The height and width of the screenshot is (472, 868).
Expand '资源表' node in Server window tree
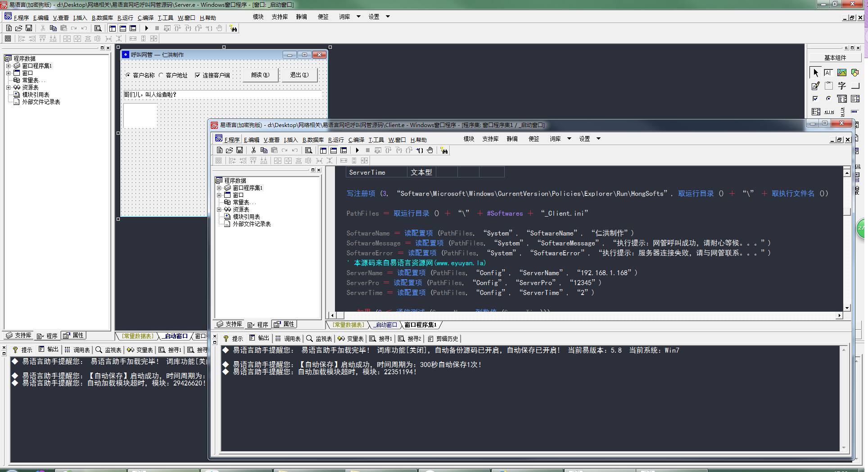(x=8, y=87)
